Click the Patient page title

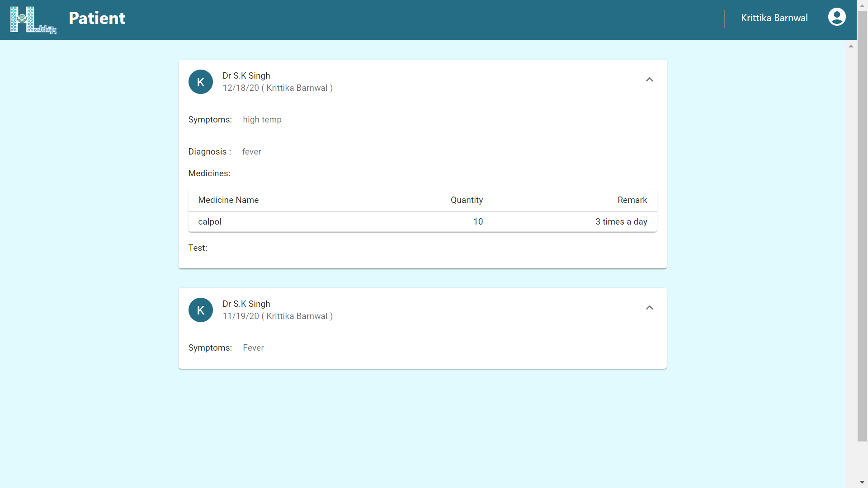tap(97, 18)
